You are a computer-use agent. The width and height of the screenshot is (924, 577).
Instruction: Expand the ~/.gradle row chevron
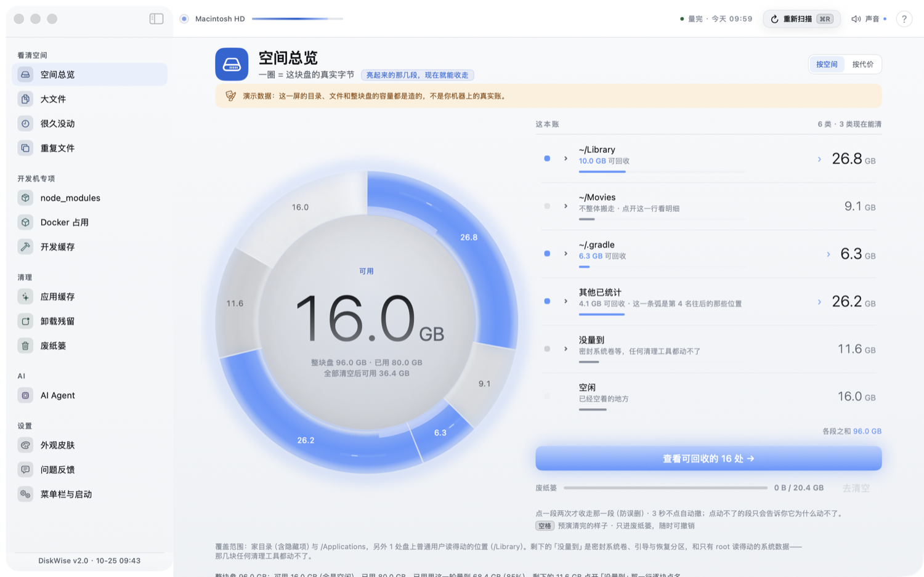point(565,254)
